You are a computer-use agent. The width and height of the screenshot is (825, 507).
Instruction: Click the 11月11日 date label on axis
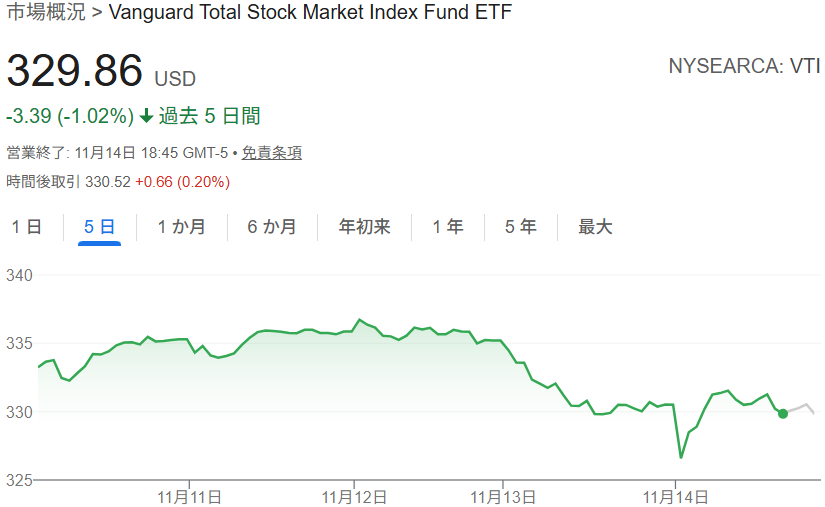[x=190, y=495]
